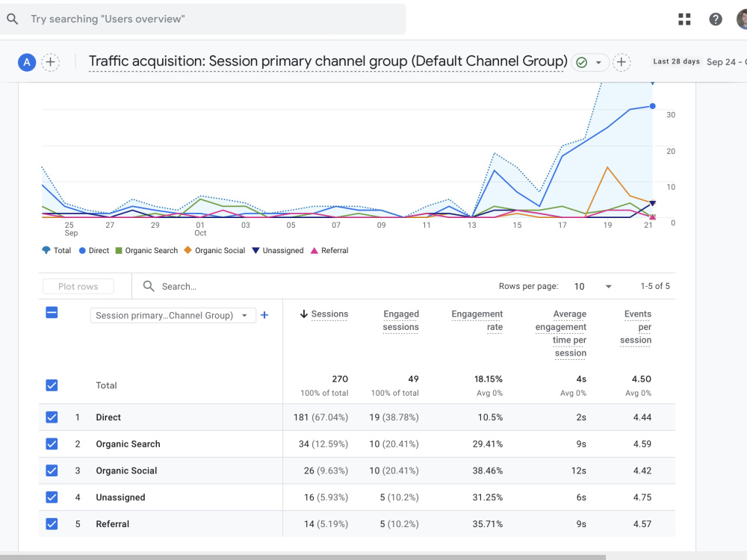Click the search magnifier icon in top bar
The height and width of the screenshot is (560, 747).
coord(13,19)
